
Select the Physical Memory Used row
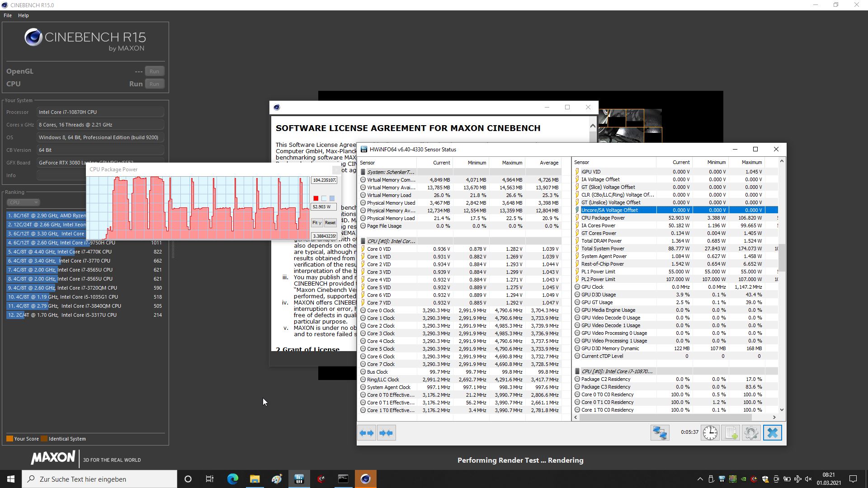coord(460,203)
